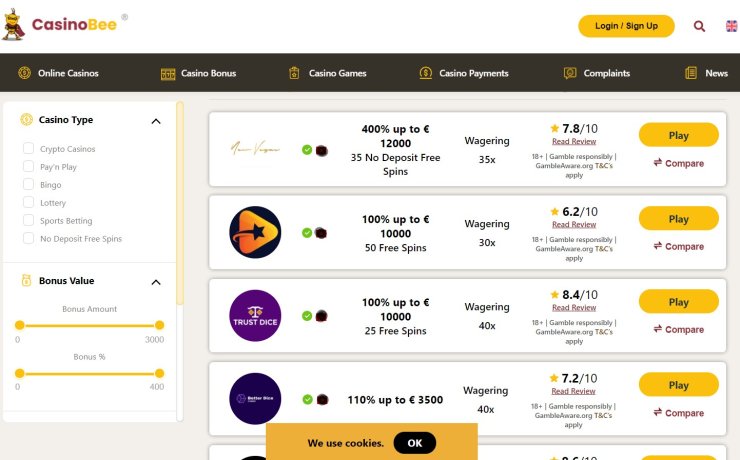Click the dark red badge in 6.2/10 row
740x460 pixels.
[321, 233]
